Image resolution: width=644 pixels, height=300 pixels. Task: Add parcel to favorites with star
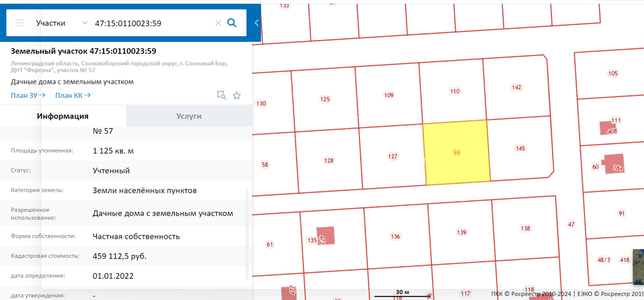(x=236, y=95)
